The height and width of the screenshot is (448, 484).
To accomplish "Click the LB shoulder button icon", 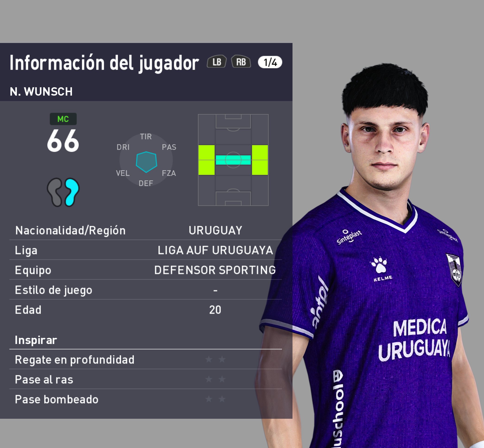I will tap(217, 62).
